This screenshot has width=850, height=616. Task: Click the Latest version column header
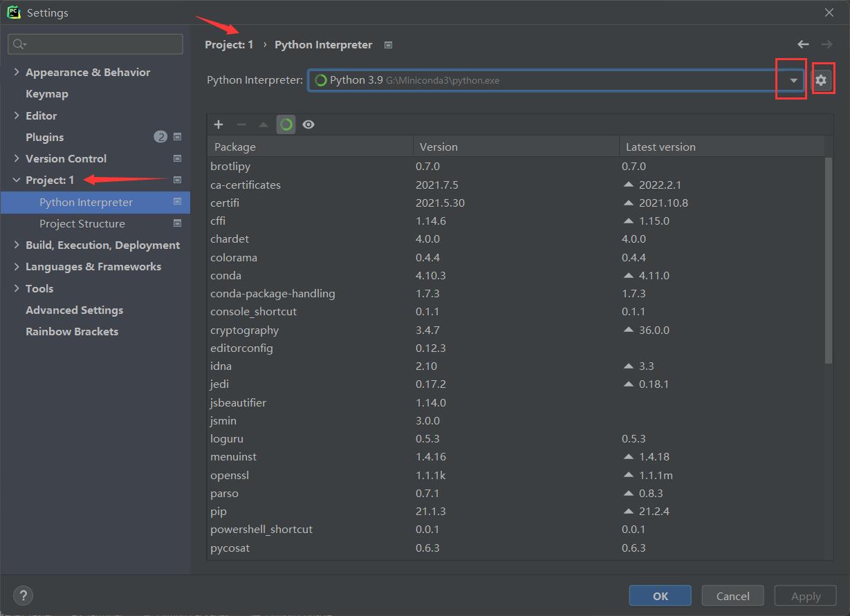click(721, 147)
